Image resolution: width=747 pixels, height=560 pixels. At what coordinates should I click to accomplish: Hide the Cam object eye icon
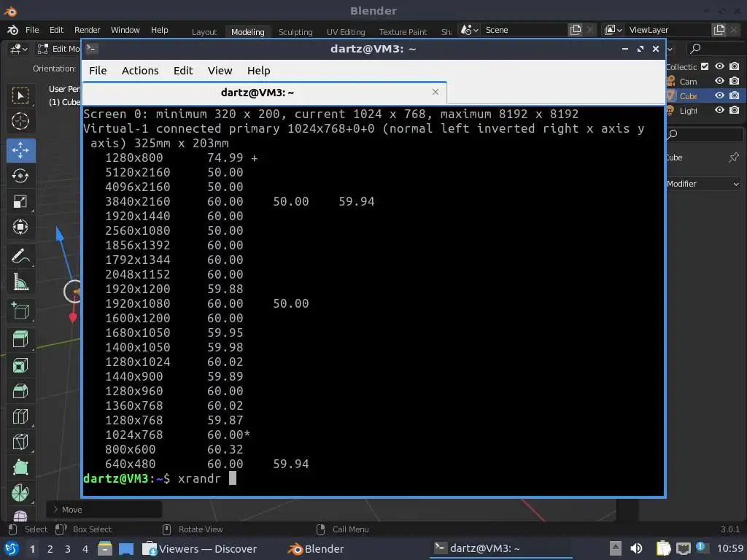click(x=719, y=81)
